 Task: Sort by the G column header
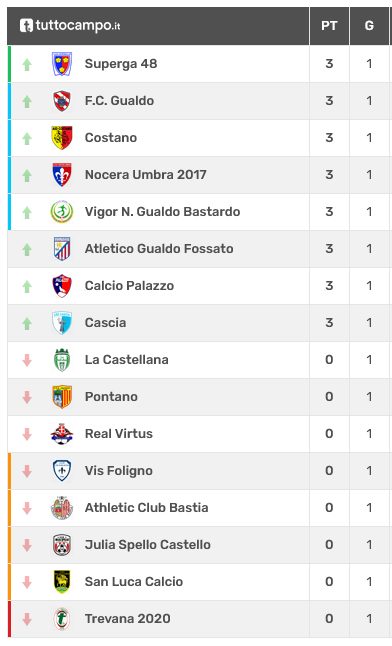tap(369, 26)
